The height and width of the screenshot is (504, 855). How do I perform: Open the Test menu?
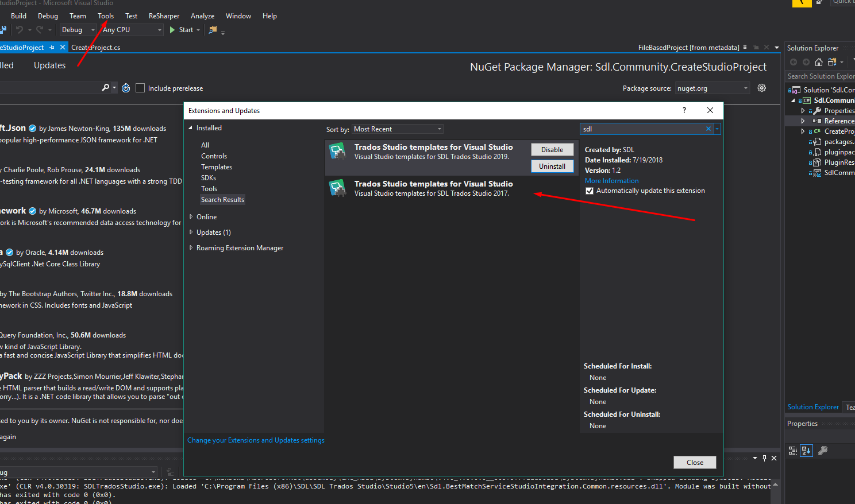[x=131, y=16]
